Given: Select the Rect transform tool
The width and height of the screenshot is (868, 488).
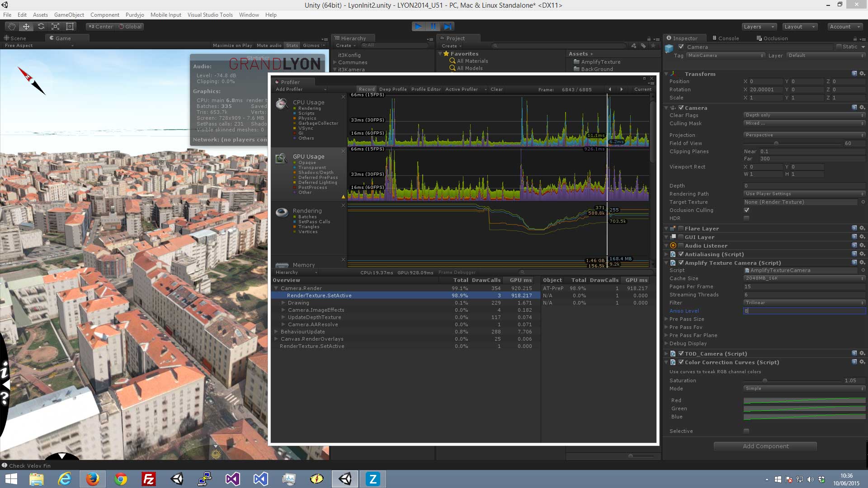Looking at the screenshot, I should coord(70,27).
